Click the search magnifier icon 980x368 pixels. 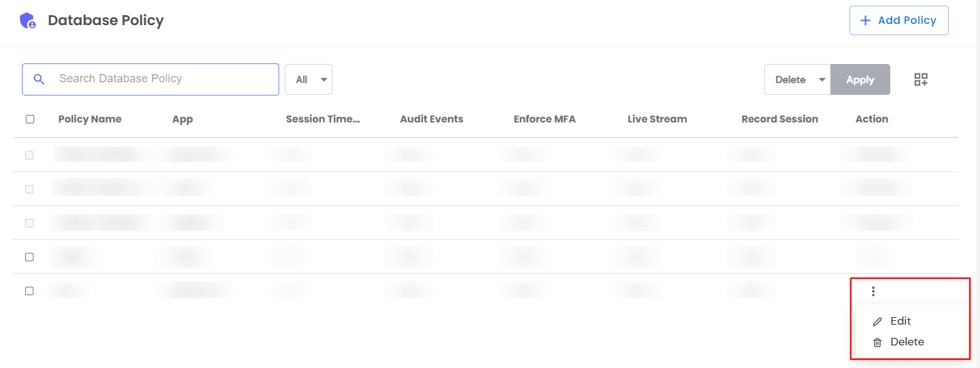pyautogui.click(x=39, y=79)
